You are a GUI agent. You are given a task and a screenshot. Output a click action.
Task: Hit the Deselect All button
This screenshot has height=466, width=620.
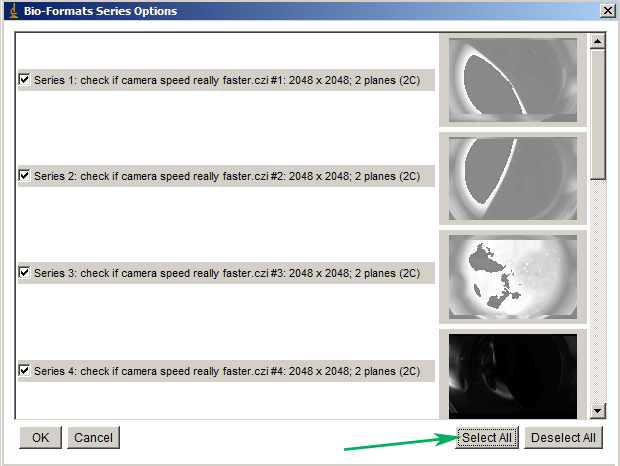click(563, 437)
